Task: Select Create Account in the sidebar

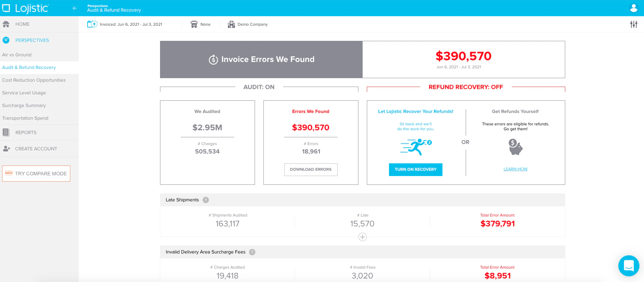Action: 36,149
